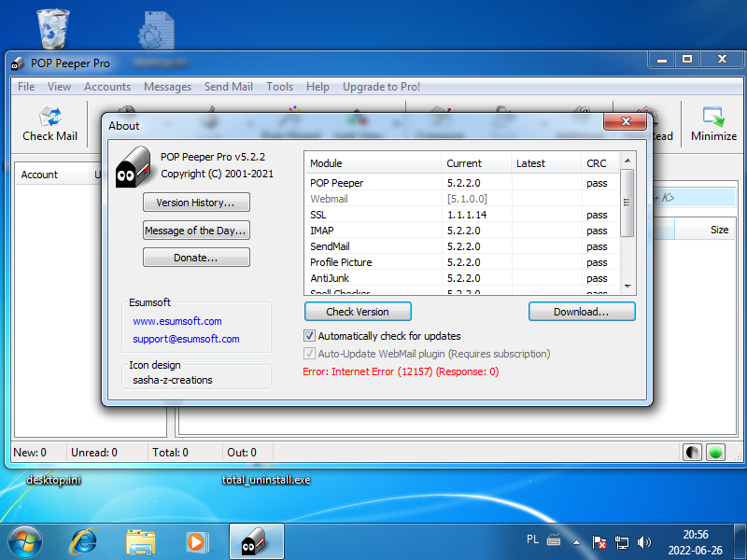Click the Internet Error (12157) message
The image size is (747, 560).
[x=401, y=371]
